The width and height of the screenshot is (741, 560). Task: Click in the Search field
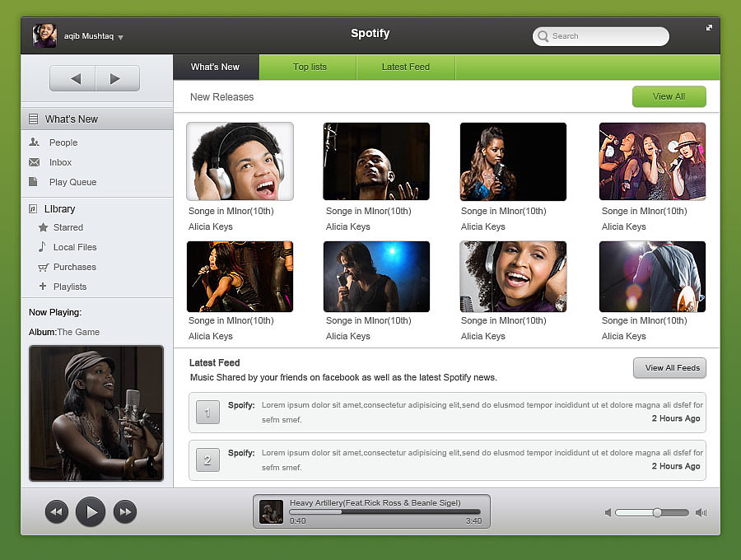(601, 36)
